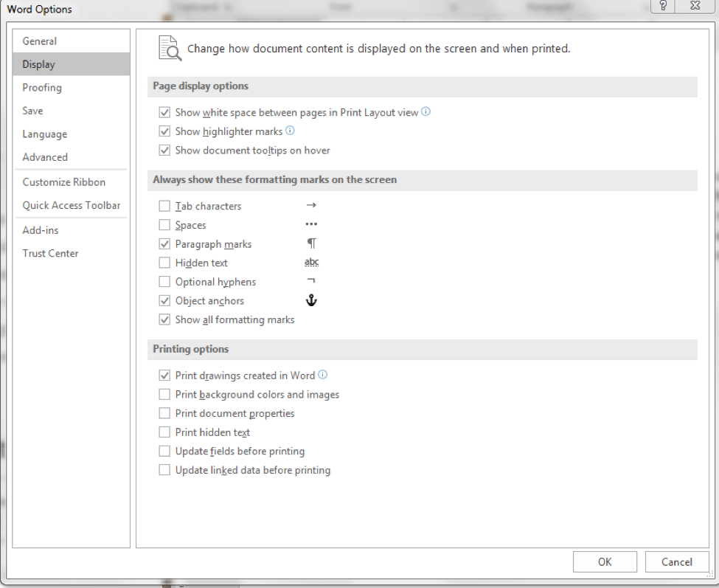
Task: Click the abc symbol beside Hidden text
Action: pyautogui.click(x=311, y=261)
